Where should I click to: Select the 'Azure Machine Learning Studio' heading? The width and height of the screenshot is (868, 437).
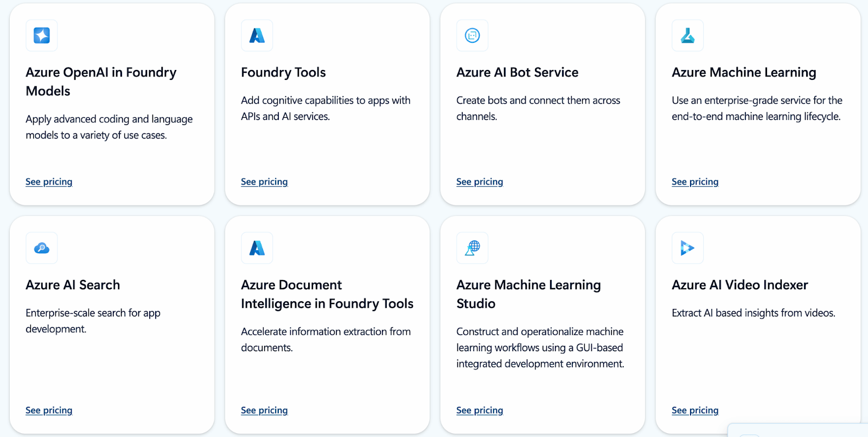click(x=528, y=294)
